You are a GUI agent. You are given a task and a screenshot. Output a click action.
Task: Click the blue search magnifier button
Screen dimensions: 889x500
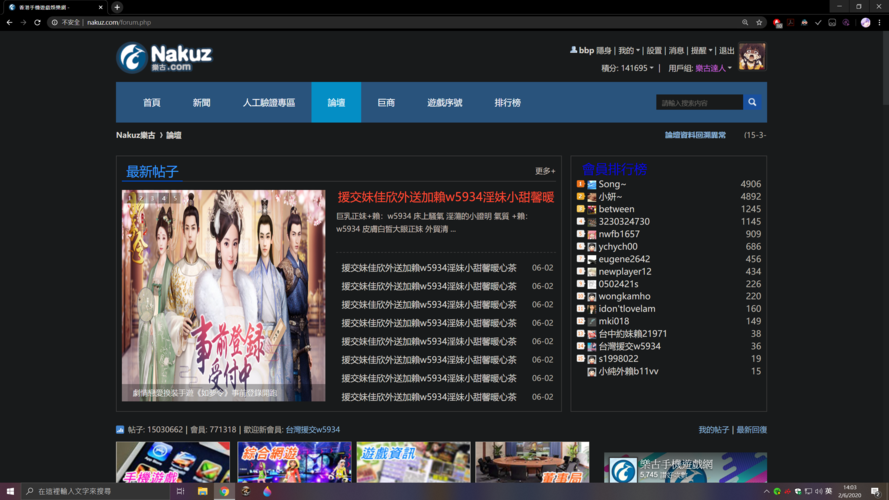pos(752,102)
